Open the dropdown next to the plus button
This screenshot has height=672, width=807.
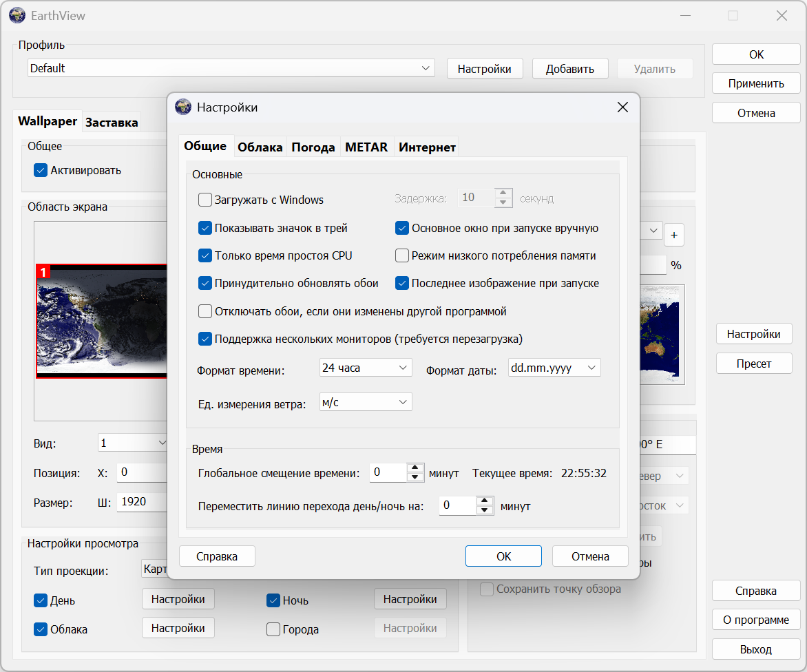point(651,231)
